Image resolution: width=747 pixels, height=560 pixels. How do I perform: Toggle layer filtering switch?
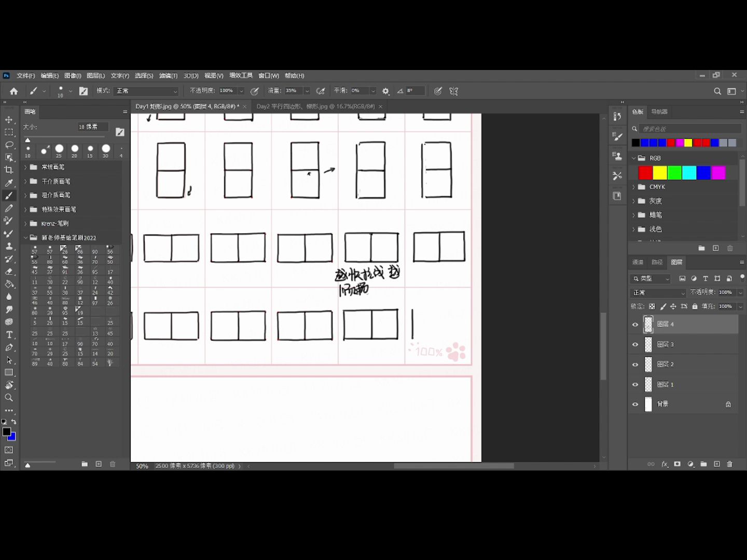[x=742, y=277]
